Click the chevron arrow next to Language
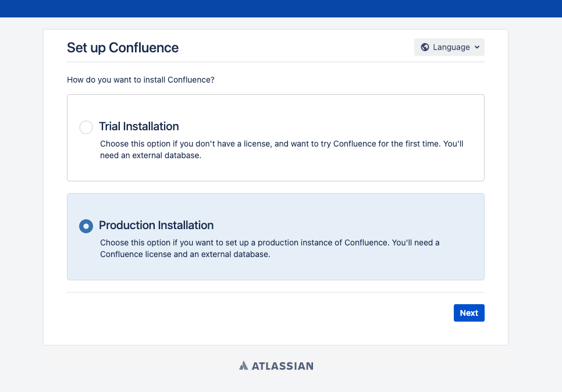The height and width of the screenshot is (392, 562). point(476,47)
